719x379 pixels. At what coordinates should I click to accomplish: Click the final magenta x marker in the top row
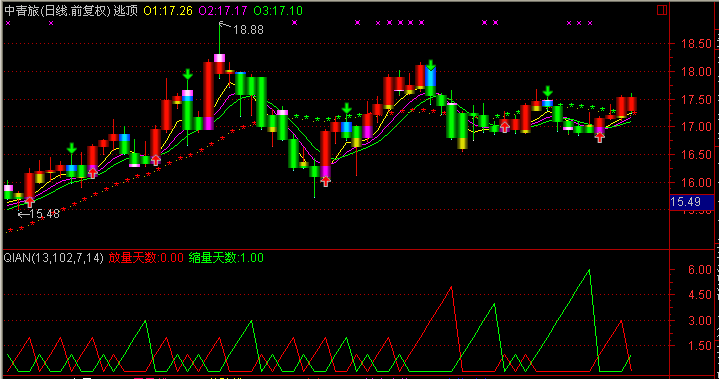(x=590, y=22)
